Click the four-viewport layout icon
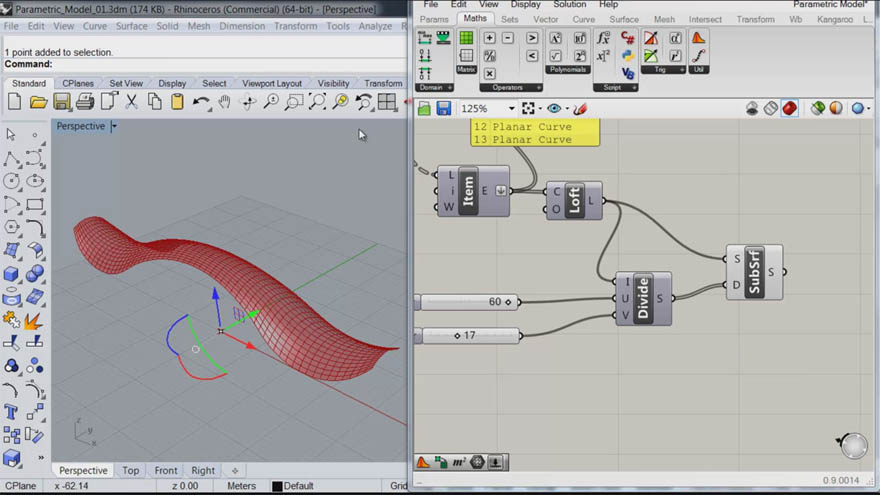880x495 pixels. click(387, 102)
